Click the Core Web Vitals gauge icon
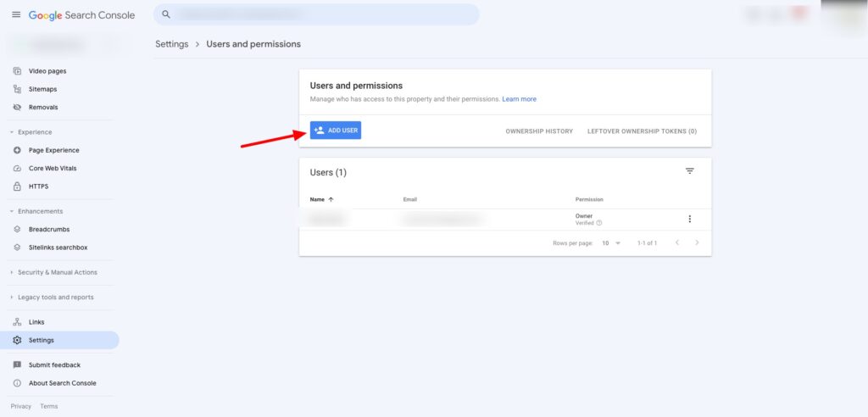868x417 pixels. pyautogui.click(x=17, y=169)
